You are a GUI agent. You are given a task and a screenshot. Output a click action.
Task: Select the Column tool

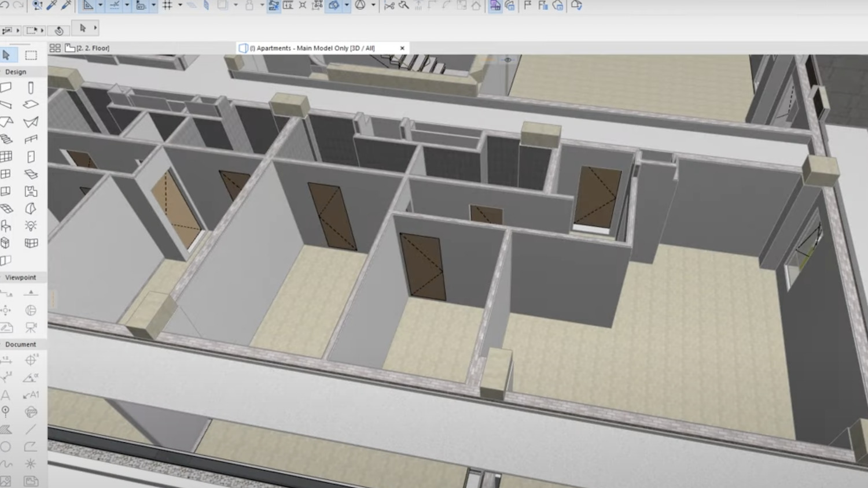(31, 87)
